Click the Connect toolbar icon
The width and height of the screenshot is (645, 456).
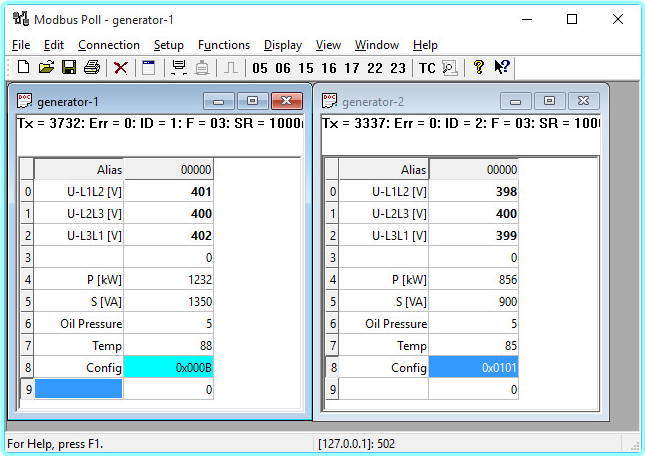pos(179,68)
